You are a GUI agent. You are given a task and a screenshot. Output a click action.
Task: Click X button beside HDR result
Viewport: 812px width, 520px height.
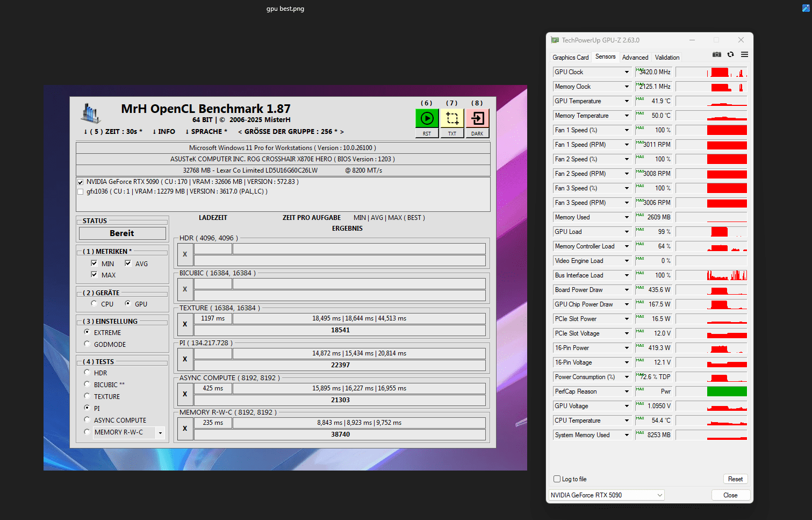[185, 254]
